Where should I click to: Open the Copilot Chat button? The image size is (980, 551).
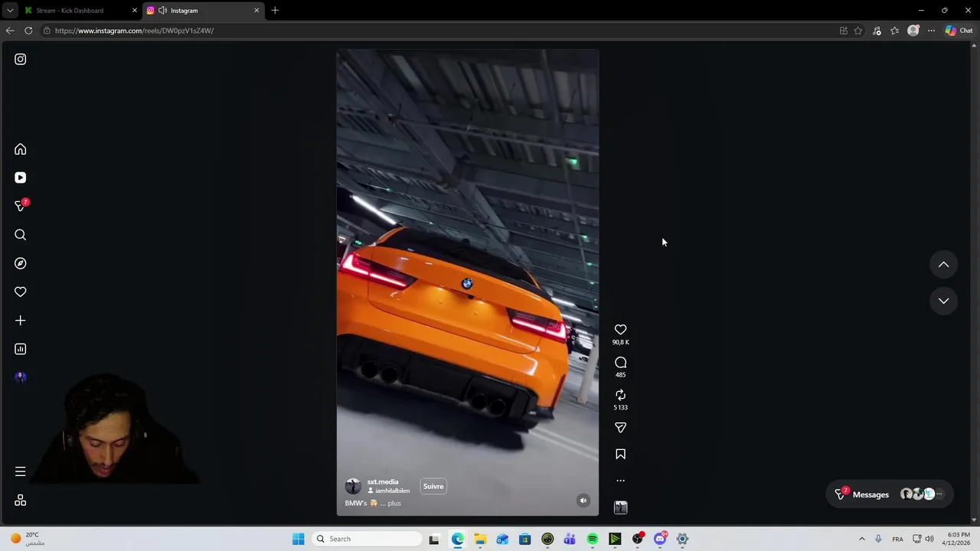tap(959, 31)
